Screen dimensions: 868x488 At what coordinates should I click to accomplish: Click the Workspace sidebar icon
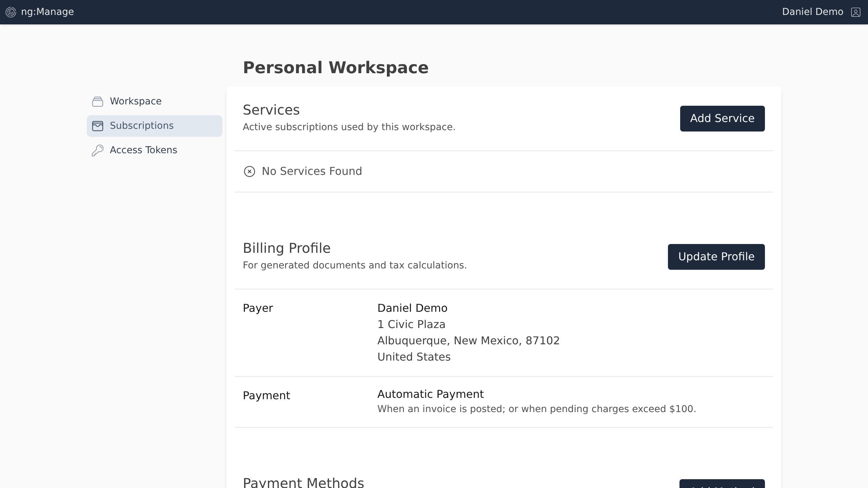[98, 101]
